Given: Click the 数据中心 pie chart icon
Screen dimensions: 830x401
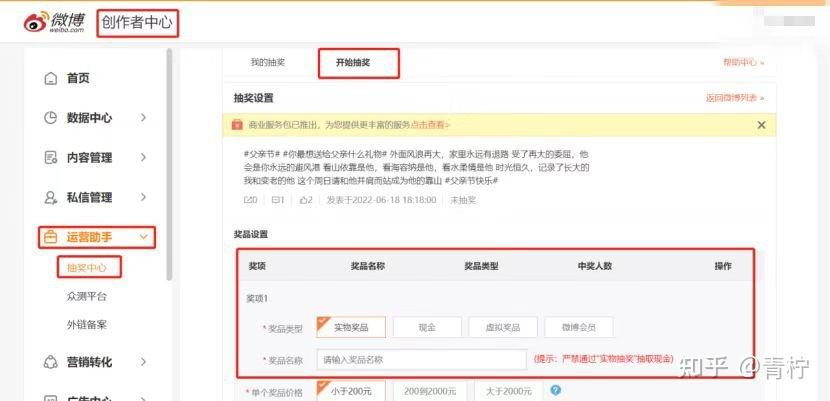Looking at the screenshot, I should point(50,117).
